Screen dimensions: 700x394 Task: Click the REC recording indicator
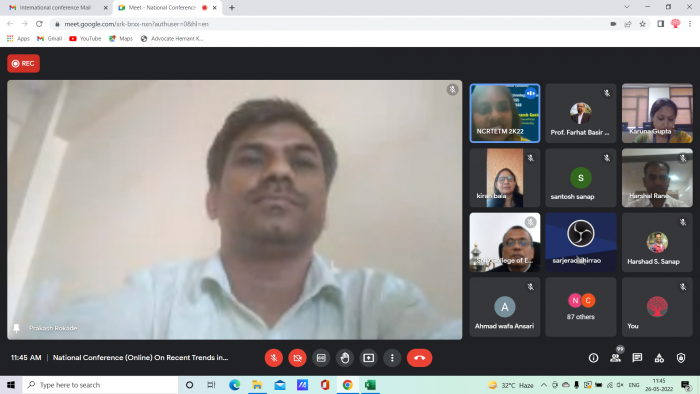[x=23, y=63]
